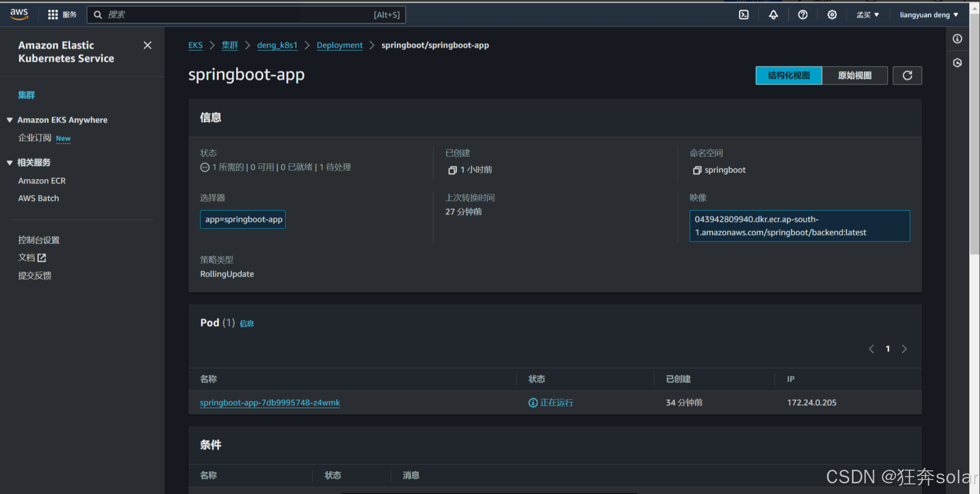Open Deployment breadcrumb link

[340, 45]
